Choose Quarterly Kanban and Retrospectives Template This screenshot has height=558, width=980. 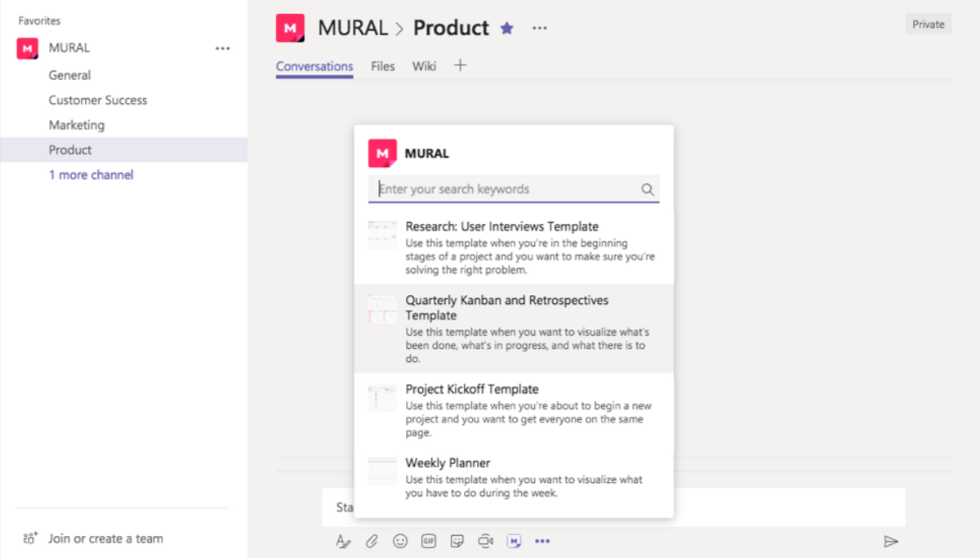tap(514, 328)
